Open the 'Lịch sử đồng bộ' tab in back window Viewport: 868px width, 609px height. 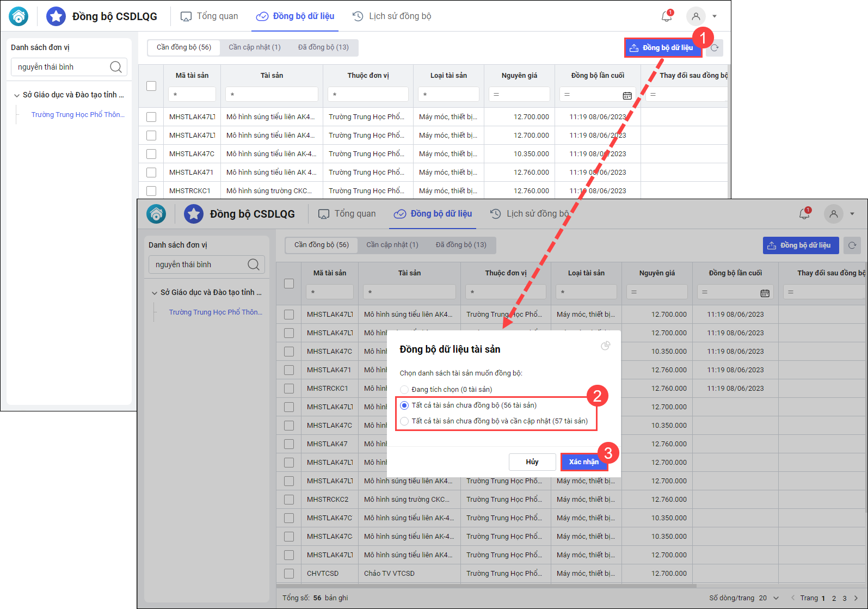click(x=392, y=16)
